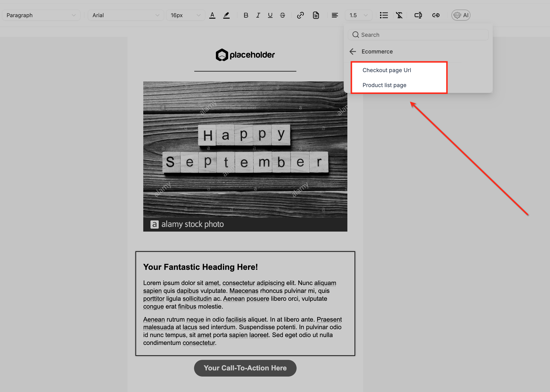
Task: Open the Paragraph style dropdown
Action: point(41,15)
